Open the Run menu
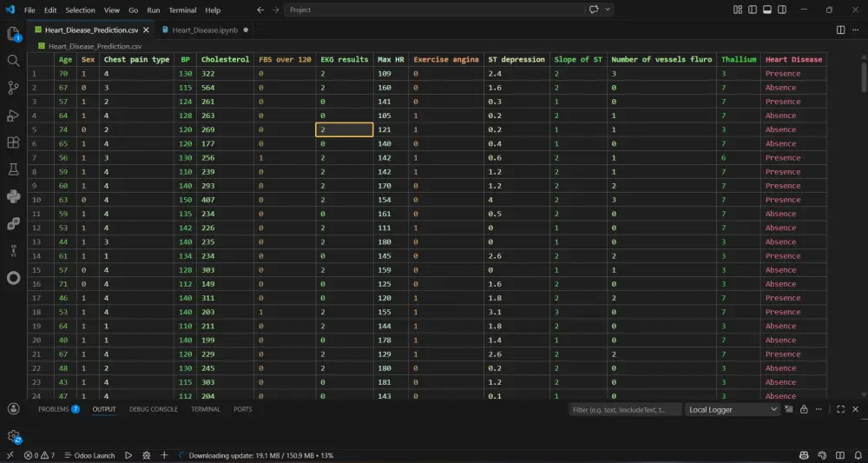 (x=154, y=10)
